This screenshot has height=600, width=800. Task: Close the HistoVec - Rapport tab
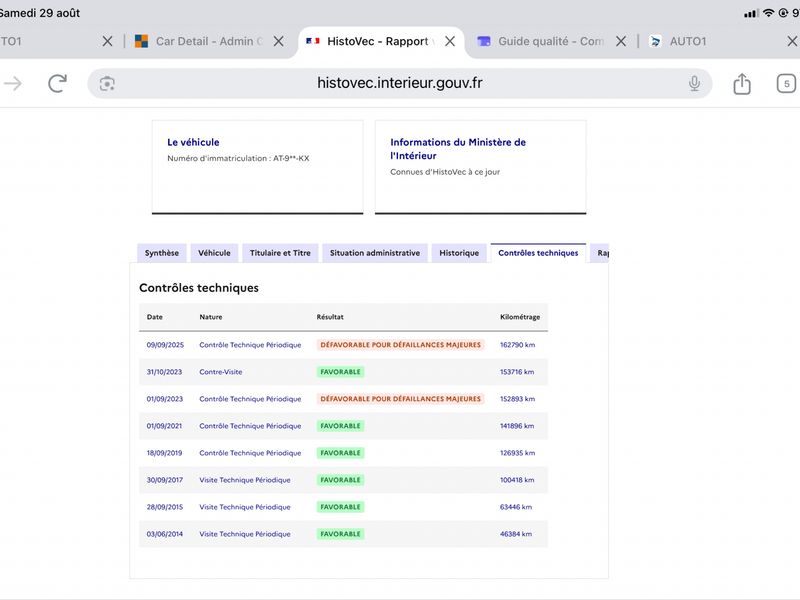point(449,41)
